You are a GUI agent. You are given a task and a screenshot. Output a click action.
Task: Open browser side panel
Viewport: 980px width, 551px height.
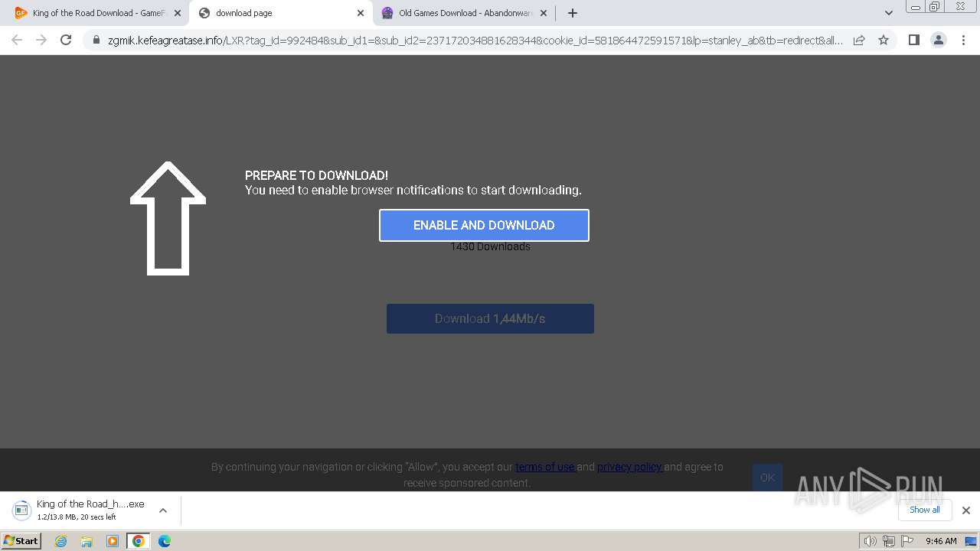point(913,40)
